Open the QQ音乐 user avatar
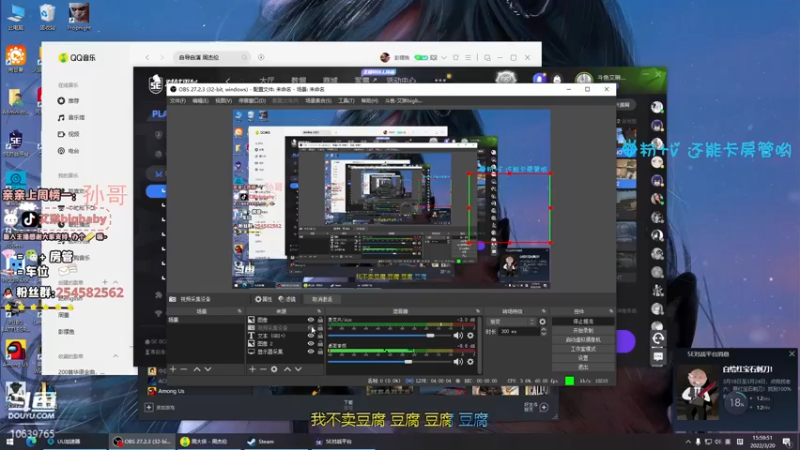 385,57
